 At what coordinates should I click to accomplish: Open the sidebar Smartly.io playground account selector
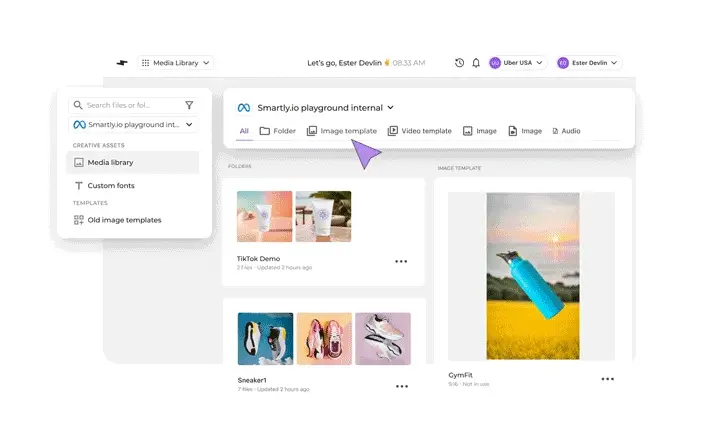click(x=134, y=125)
